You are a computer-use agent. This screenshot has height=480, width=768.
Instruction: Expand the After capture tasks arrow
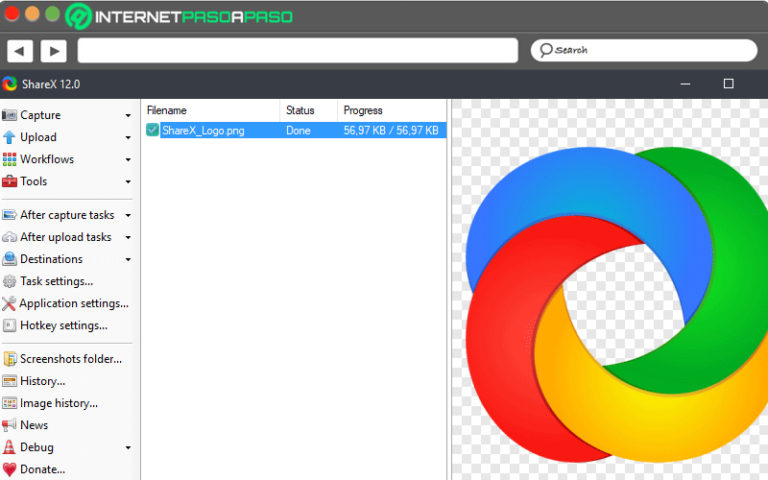128,216
